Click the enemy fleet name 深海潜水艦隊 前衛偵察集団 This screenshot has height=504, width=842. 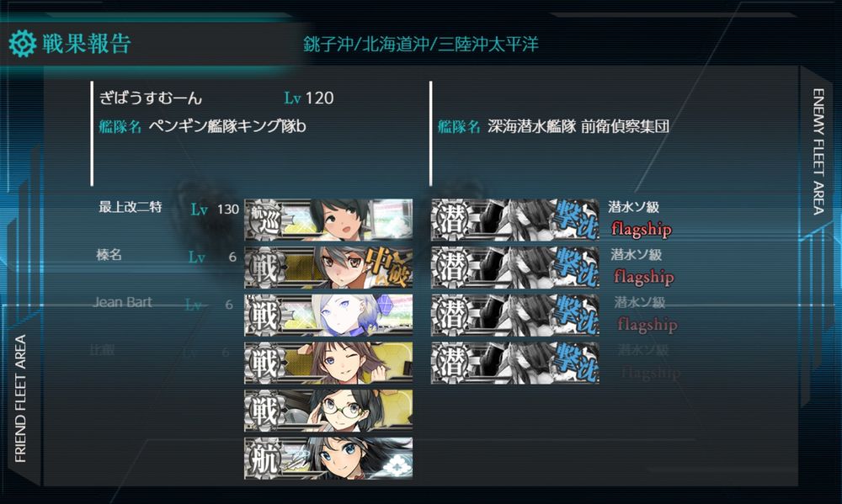[578, 126]
